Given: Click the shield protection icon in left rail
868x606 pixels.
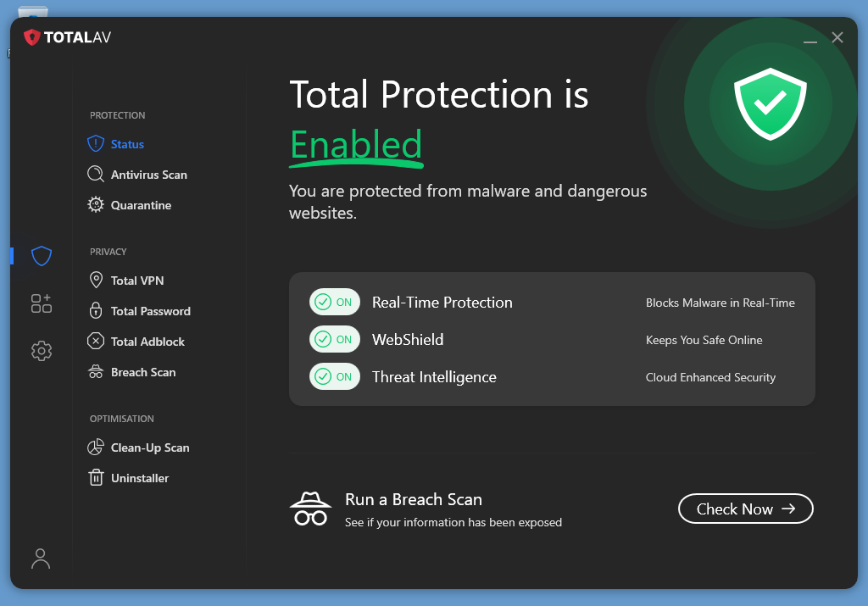Looking at the screenshot, I should (42, 256).
